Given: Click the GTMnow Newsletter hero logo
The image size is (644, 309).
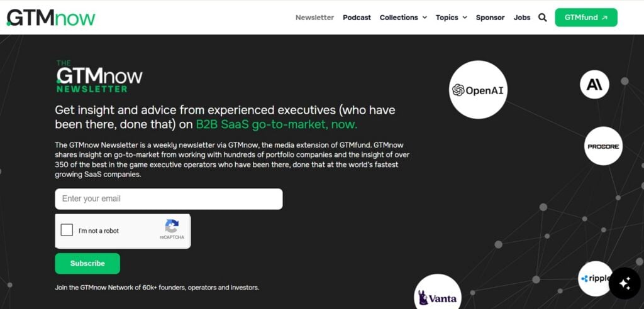Looking at the screenshot, I should point(99,77).
